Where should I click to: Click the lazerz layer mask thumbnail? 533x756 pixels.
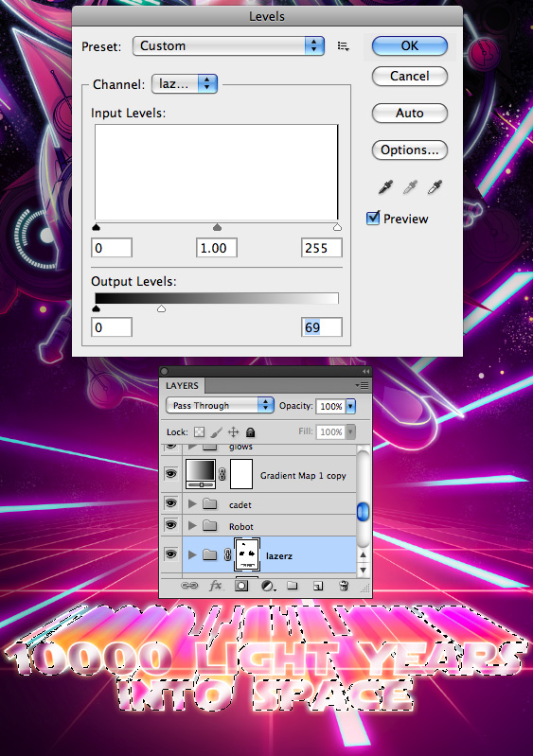point(247,554)
